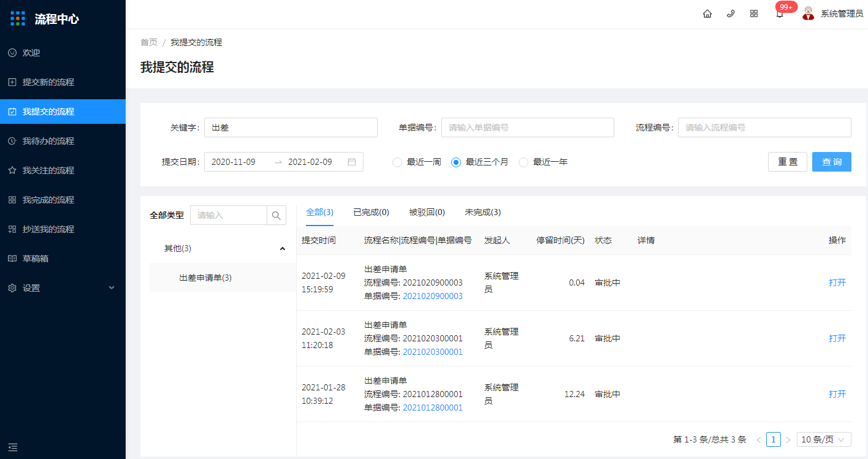This screenshot has height=459, width=868.
Task: Switch to the 未完成(3) tab
Action: (483, 212)
